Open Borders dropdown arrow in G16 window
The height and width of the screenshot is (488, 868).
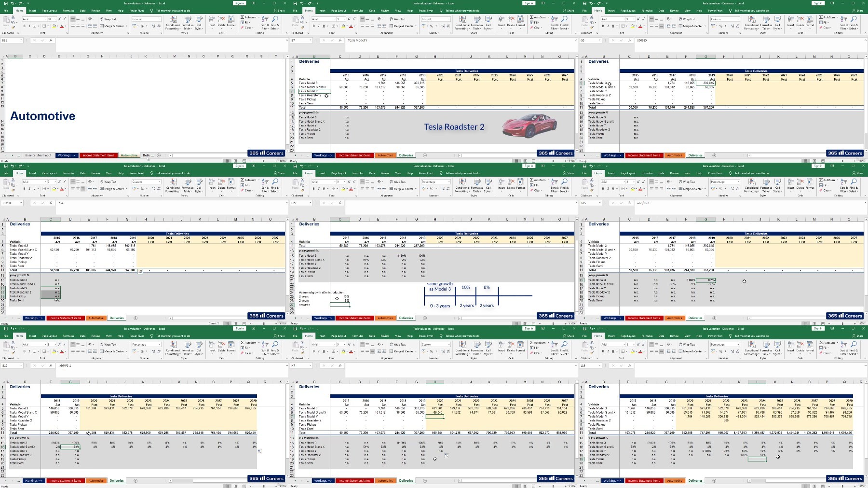pyautogui.click(x=49, y=351)
